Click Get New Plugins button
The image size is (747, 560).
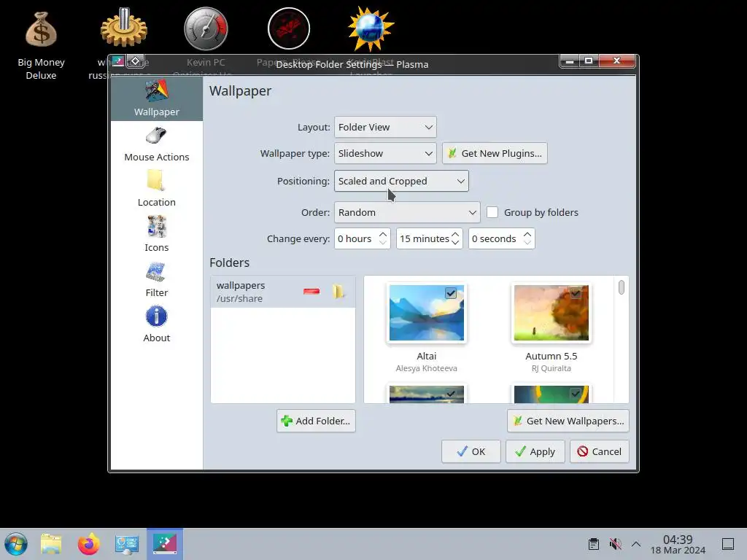point(495,153)
